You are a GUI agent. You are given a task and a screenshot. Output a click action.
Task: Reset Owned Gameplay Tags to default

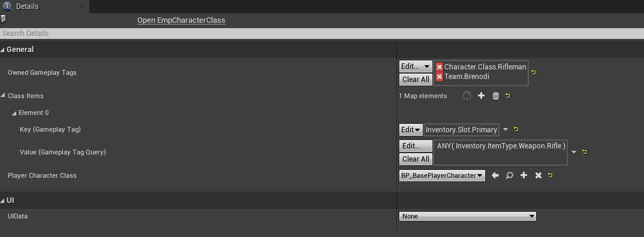click(534, 72)
